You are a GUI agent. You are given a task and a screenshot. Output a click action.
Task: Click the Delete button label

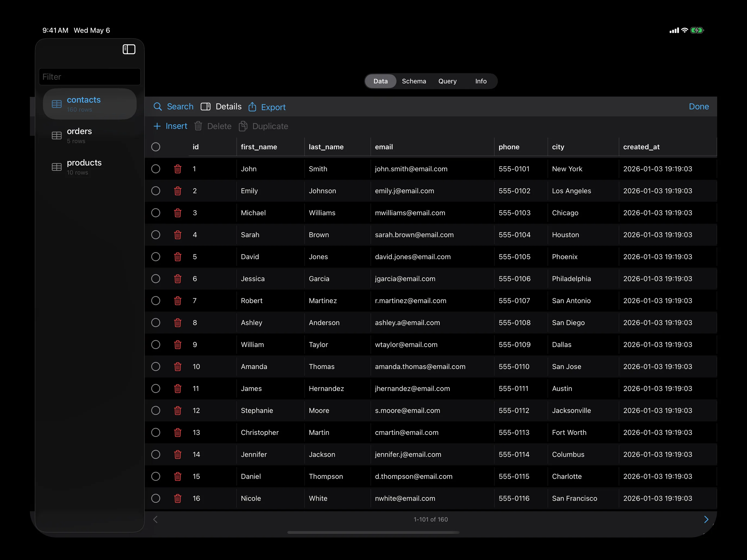coord(219,126)
